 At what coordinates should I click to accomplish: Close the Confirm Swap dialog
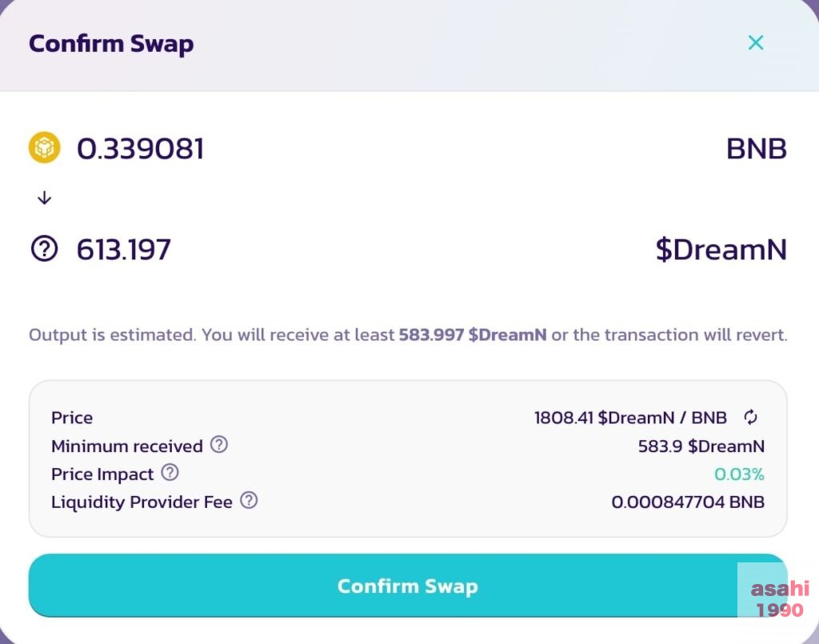click(755, 42)
